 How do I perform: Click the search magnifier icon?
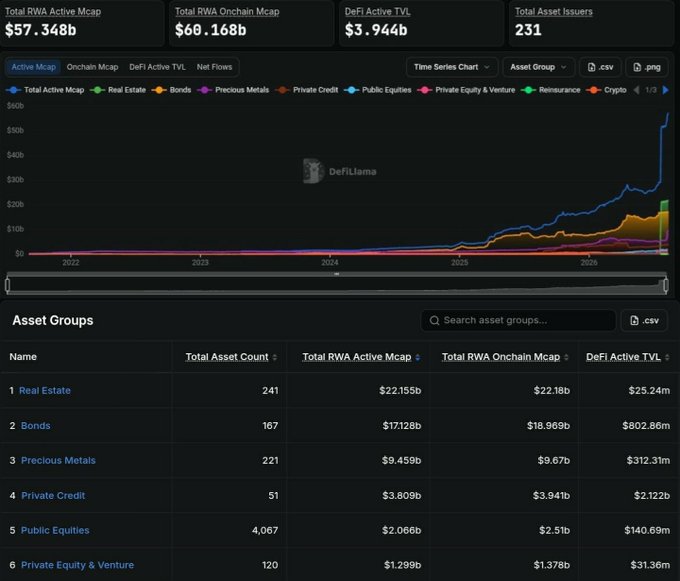pyautogui.click(x=434, y=320)
